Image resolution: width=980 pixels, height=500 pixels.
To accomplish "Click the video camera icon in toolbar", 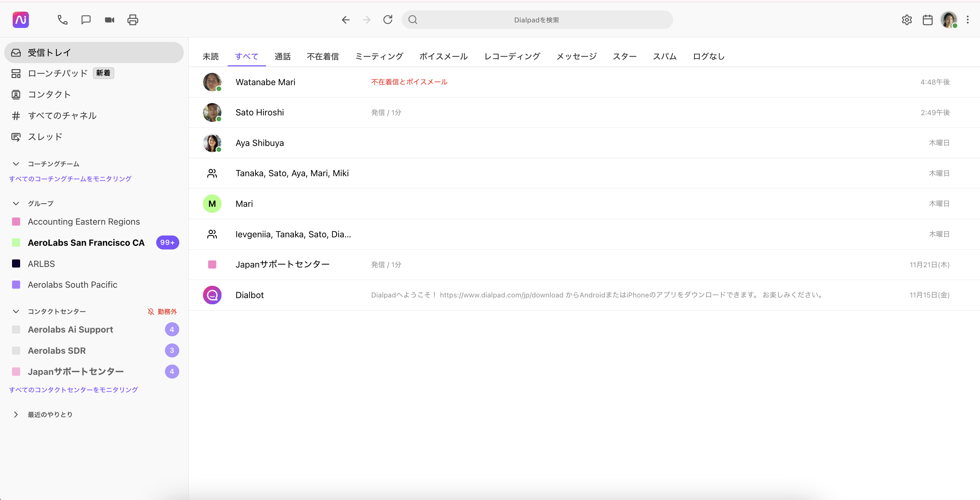I will 109,20.
